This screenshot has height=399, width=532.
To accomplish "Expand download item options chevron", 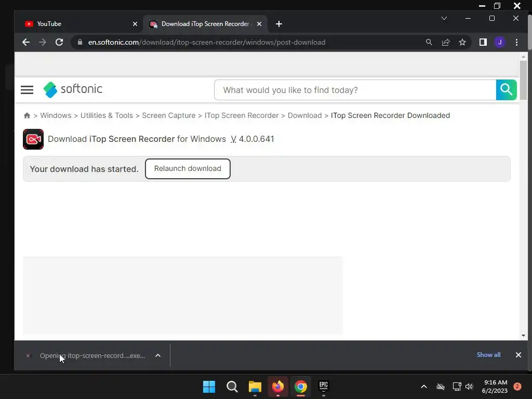I will (x=158, y=355).
